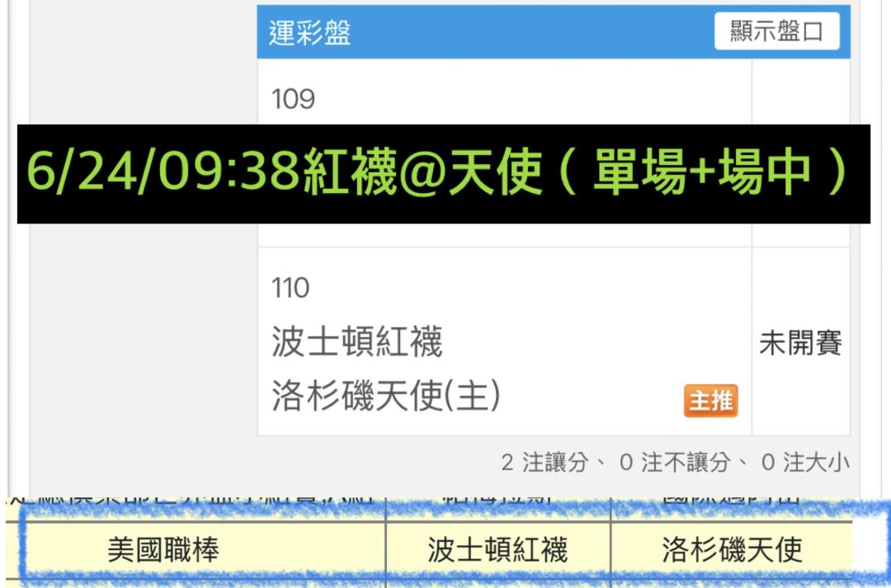Click the 顯示盤口 button
The width and height of the screenshot is (891, 588).
[777, 31]
